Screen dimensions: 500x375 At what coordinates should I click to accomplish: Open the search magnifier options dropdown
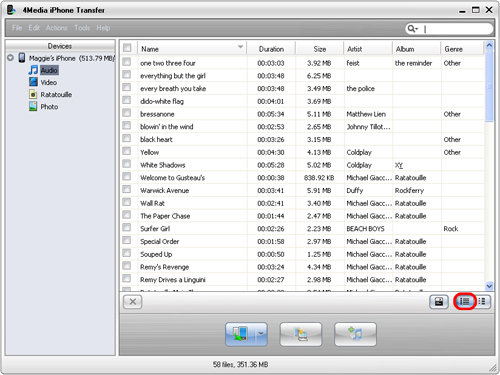413,29
